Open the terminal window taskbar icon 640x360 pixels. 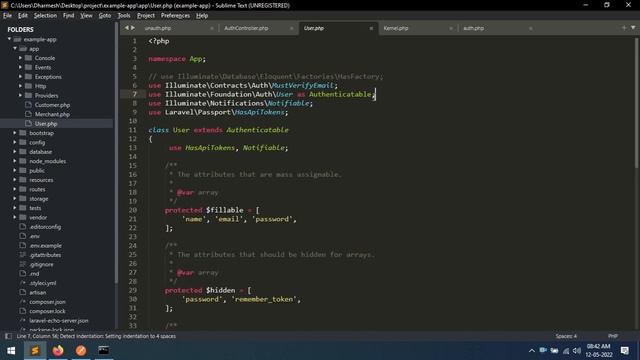[104, 351]
